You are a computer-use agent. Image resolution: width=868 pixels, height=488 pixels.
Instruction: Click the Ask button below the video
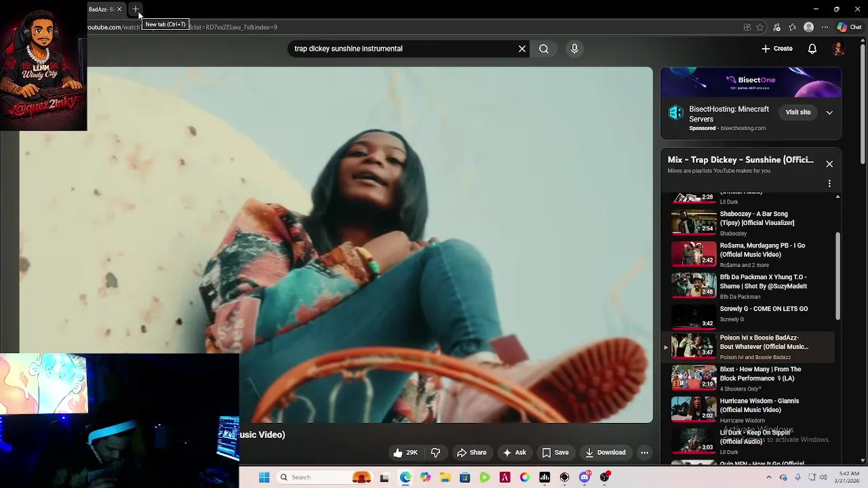click(514, 453)
